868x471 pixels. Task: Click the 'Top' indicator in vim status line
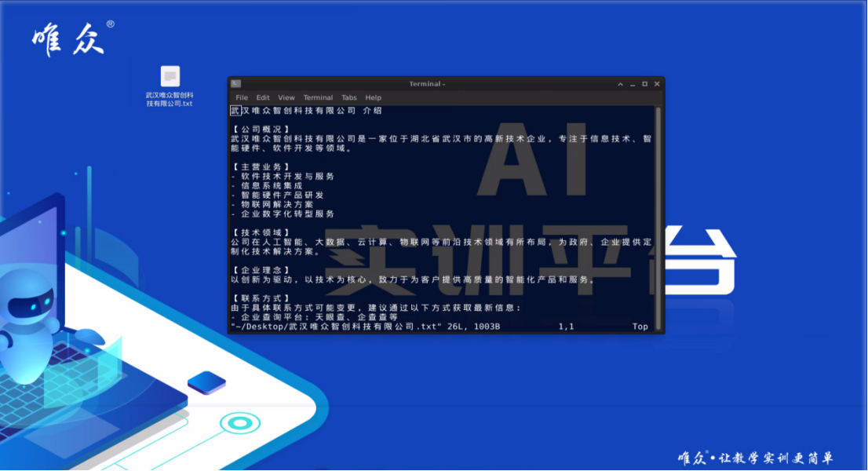[640, 327]
